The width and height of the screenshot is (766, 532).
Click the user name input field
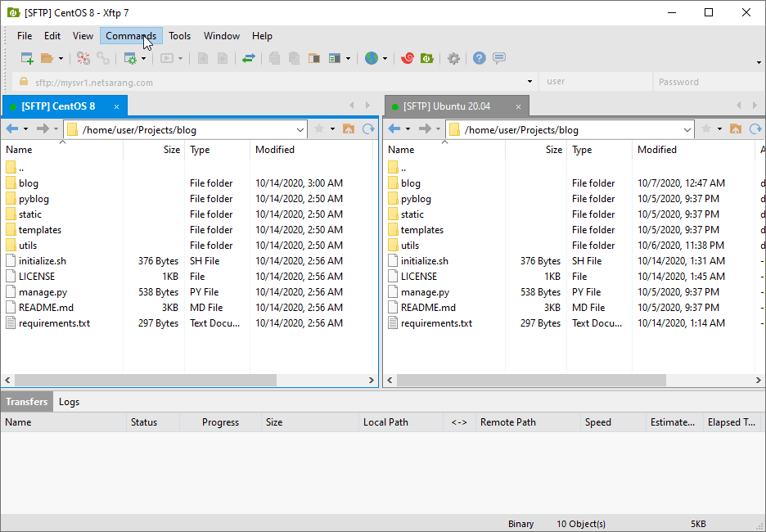[x=596, y=82]
